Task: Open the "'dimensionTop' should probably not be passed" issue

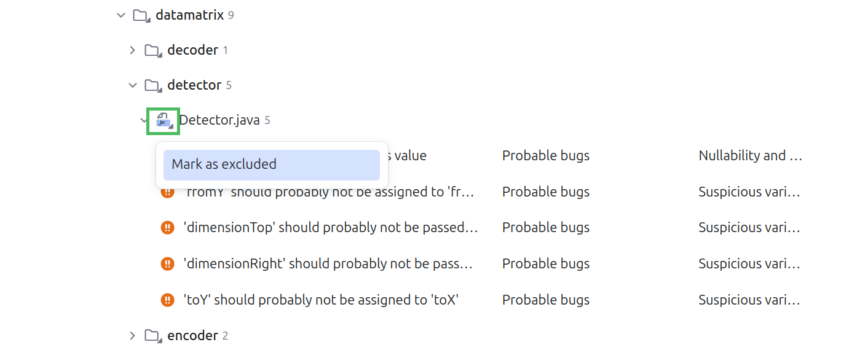Action: pyautogui.click(x=330, y=228)
